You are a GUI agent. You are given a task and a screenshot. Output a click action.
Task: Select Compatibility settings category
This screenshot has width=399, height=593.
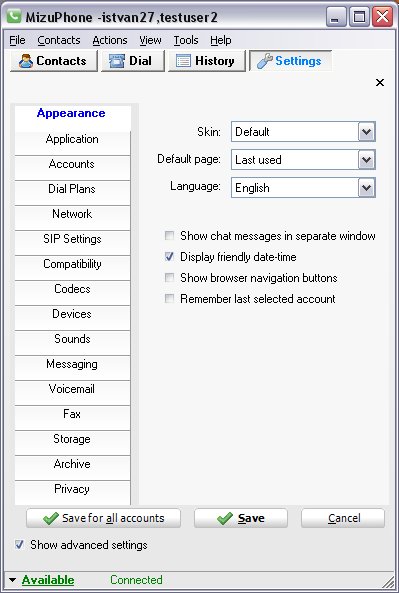(x=72, y=268)
